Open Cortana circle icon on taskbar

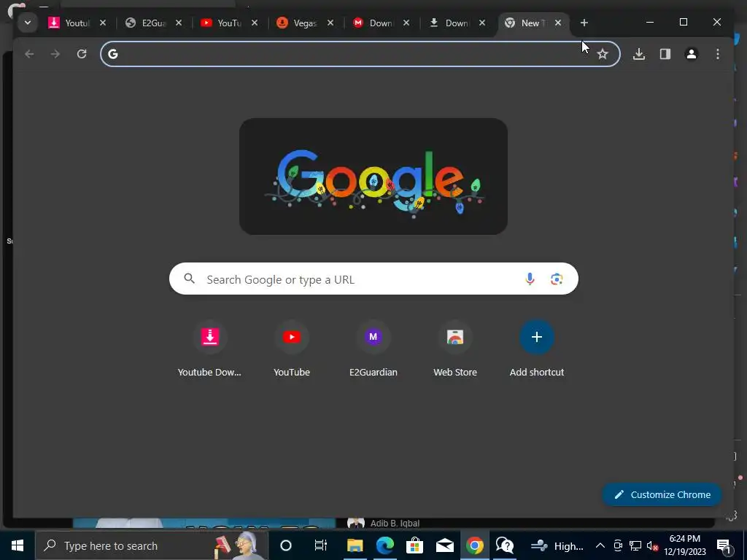[x=286, y=545]
